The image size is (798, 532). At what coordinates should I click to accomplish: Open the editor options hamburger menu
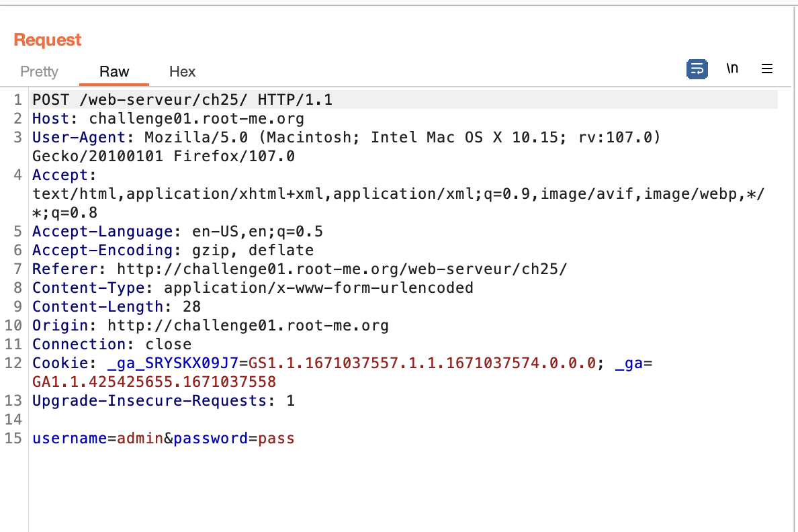[767, 69]
